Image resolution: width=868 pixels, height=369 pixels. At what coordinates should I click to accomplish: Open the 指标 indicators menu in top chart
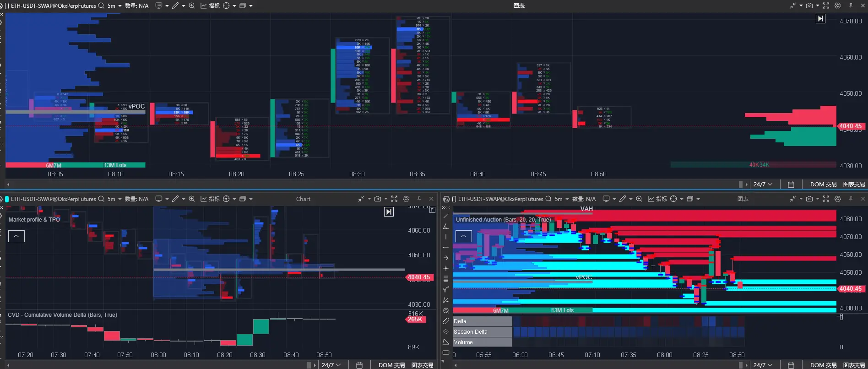tap(210, 6)
